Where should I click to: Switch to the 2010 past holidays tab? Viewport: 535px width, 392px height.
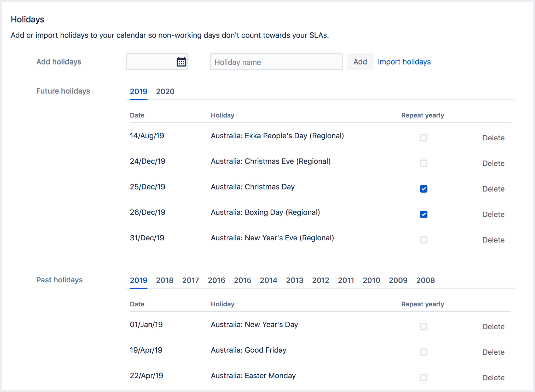tap(371, 280)
